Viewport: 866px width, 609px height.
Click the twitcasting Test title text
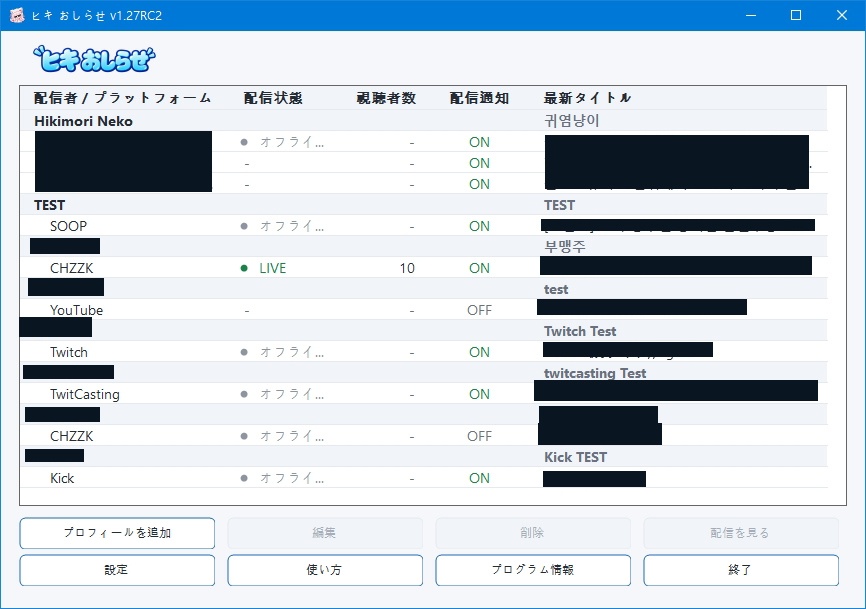[x=595, y=373]
